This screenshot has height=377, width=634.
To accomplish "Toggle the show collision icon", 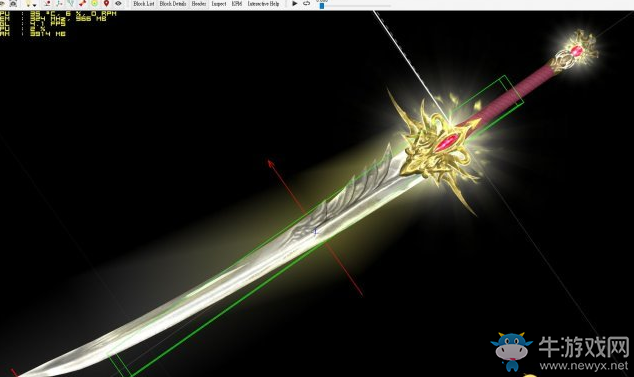I will click(x=71, y=3).
